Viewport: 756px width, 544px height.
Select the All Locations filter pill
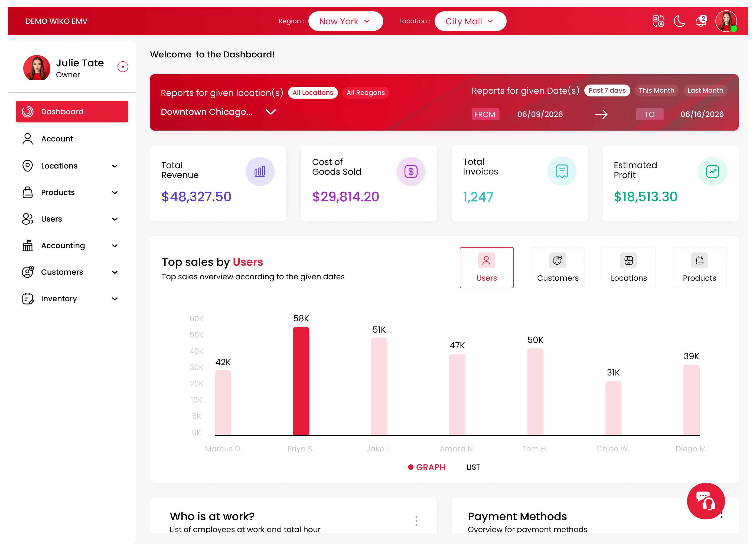pos(313,92)
